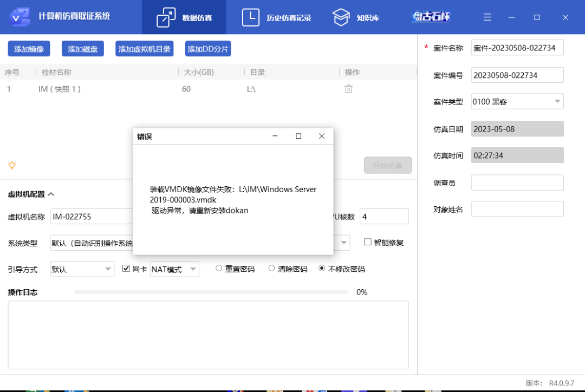Screen dimensions: 585x392
Task: Click the 大小(GB) column header
Action: coord(199,73)
